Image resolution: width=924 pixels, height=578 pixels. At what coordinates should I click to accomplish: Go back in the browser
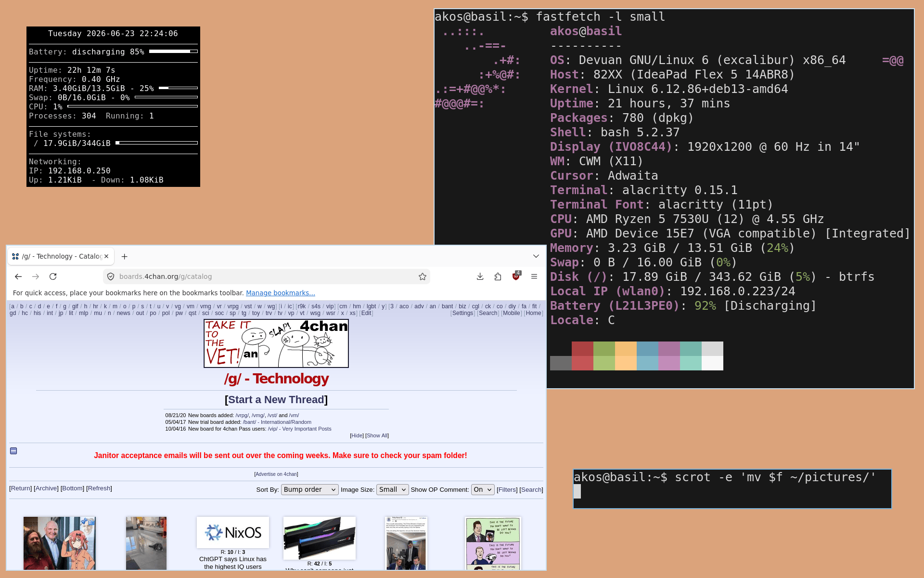pyautogui.click(x=18, y=276)
